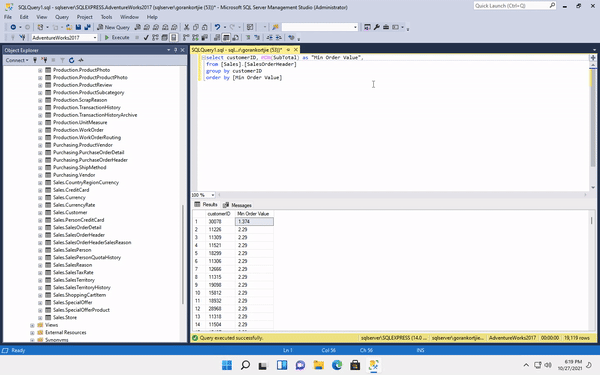Click the Min Order Value column header
This screenshot has height=375, width=600.
[x=254, y=214]
